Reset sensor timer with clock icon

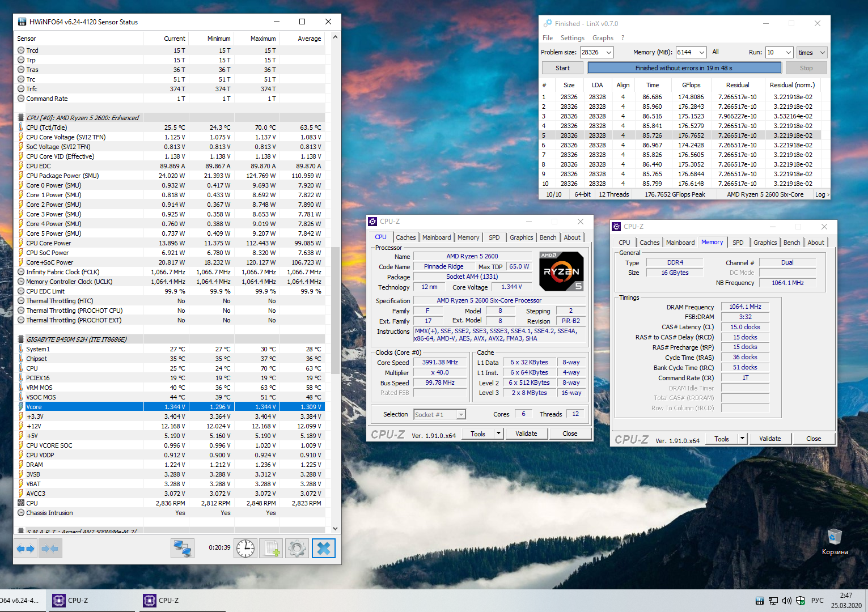click(x=245, y=549)
